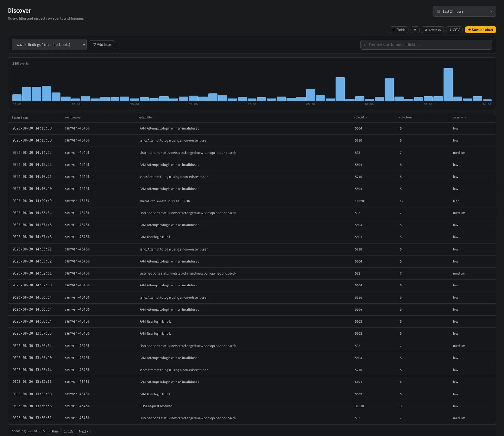504x436 pixels.
Task: Click the 3,305 events count label
Action: (x=20, y=64)
